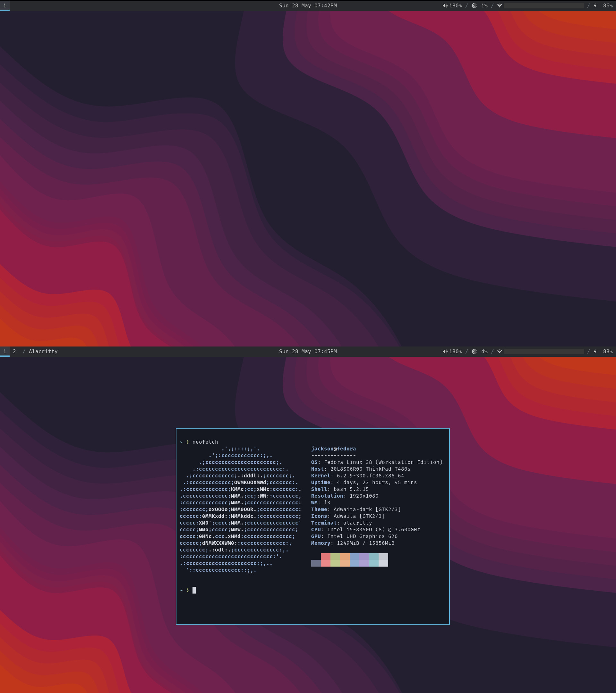Click the Alacritty window title in the bar
This screenshot has height=693, width=616.
coord(43,352)
